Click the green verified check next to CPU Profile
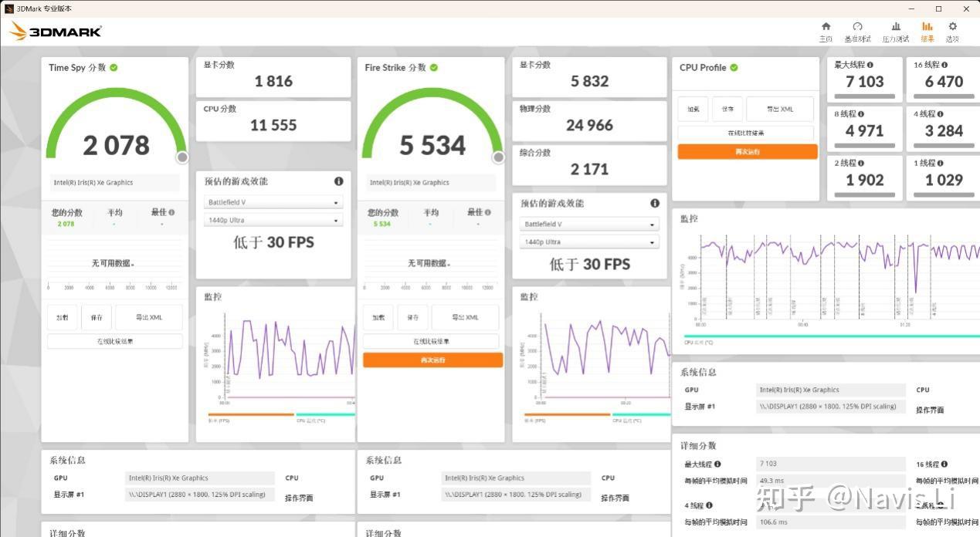The image size is (980, 537). pos(734,67)
